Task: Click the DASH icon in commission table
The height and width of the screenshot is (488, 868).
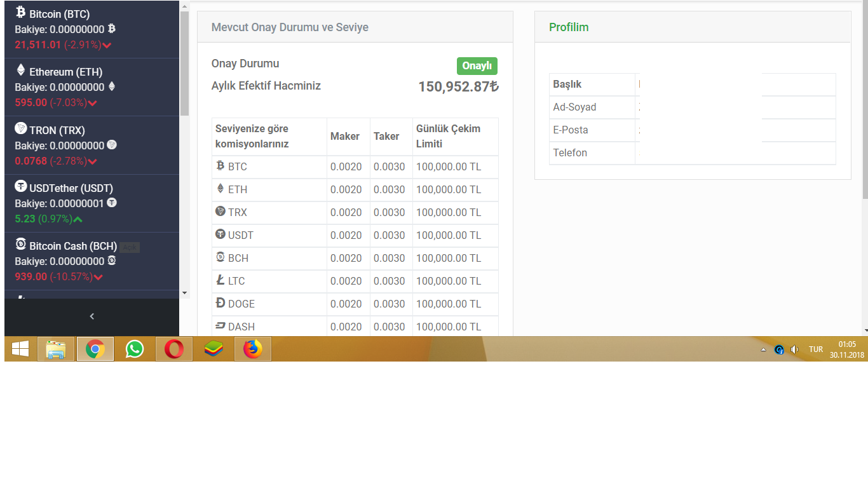Action: [220, 326]
